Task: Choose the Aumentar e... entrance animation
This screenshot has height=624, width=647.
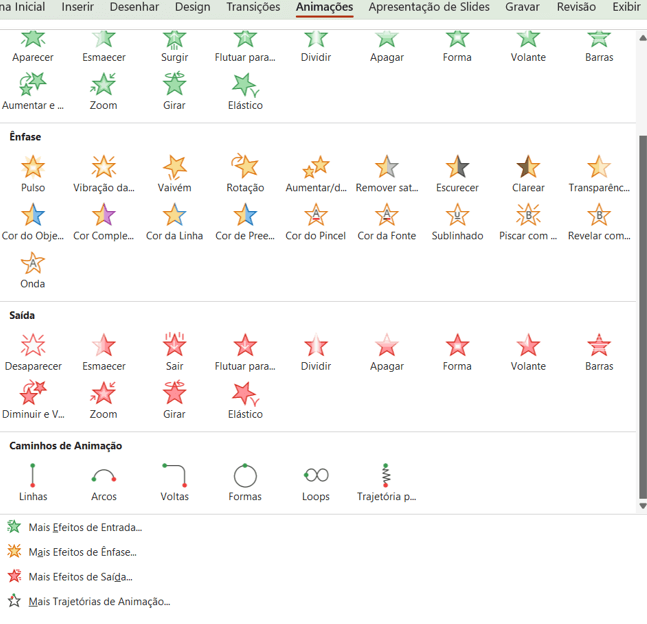Action: [33, 91]
